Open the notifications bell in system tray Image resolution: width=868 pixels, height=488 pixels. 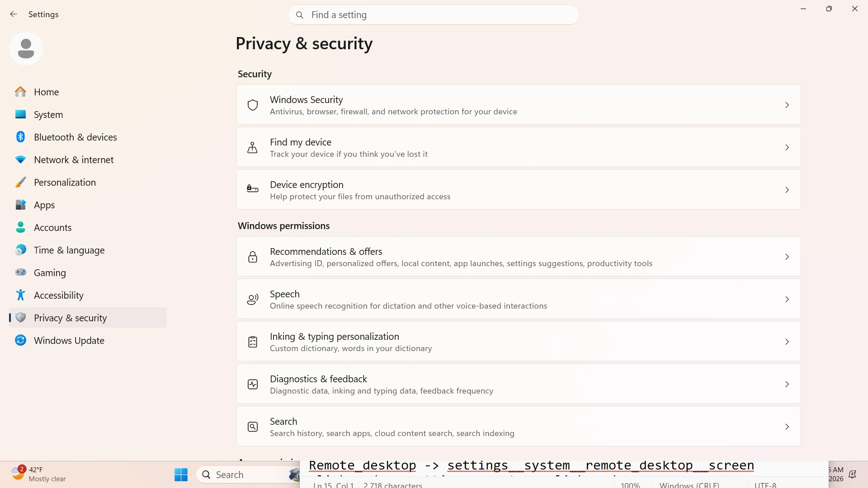[x=853, y=474]
